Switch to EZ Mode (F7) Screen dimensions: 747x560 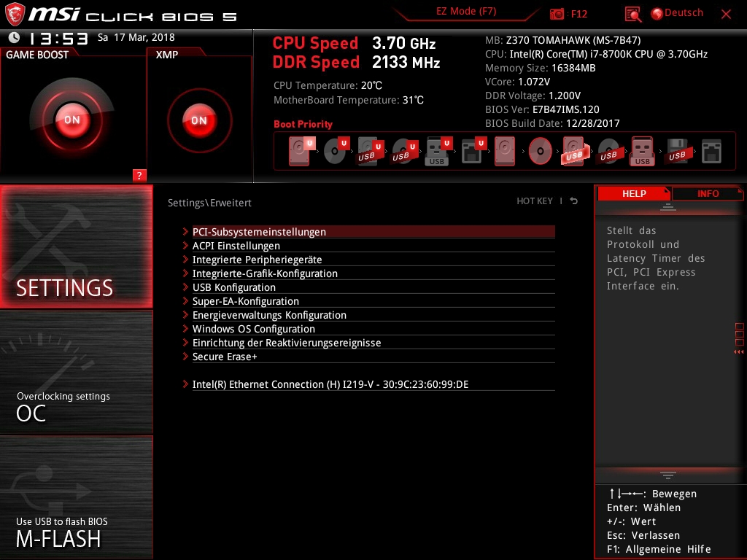[466, 12]
